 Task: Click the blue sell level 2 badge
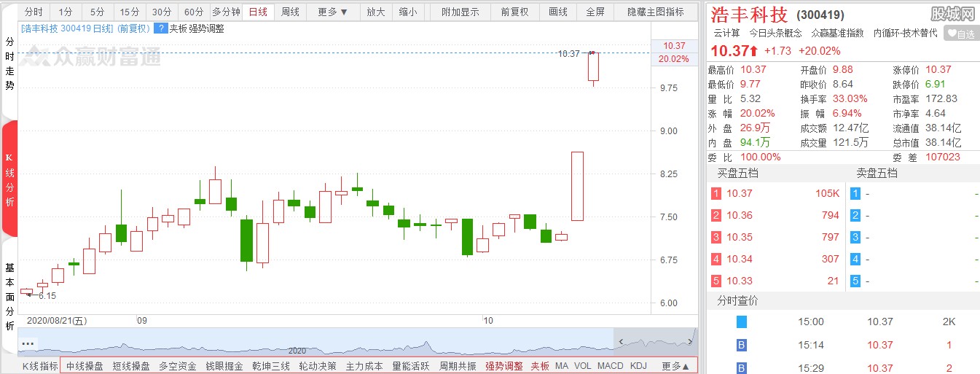click(855, 215)
